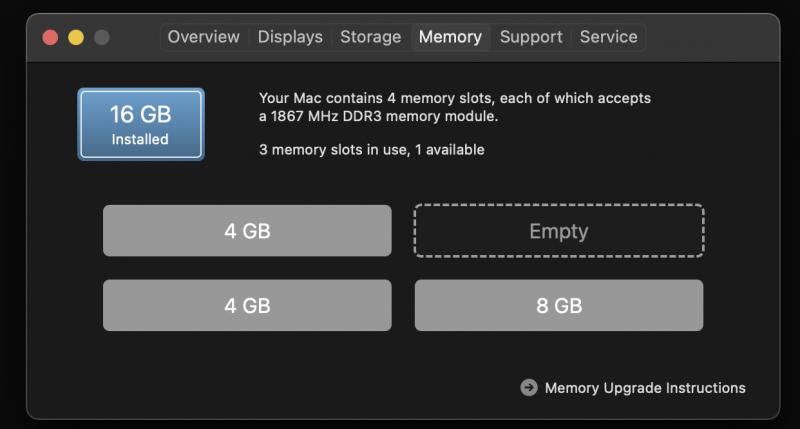The width and height of the screenshot is (800, 429).
Task: Go to the Storage tab
Action: (x=370, y=37)
